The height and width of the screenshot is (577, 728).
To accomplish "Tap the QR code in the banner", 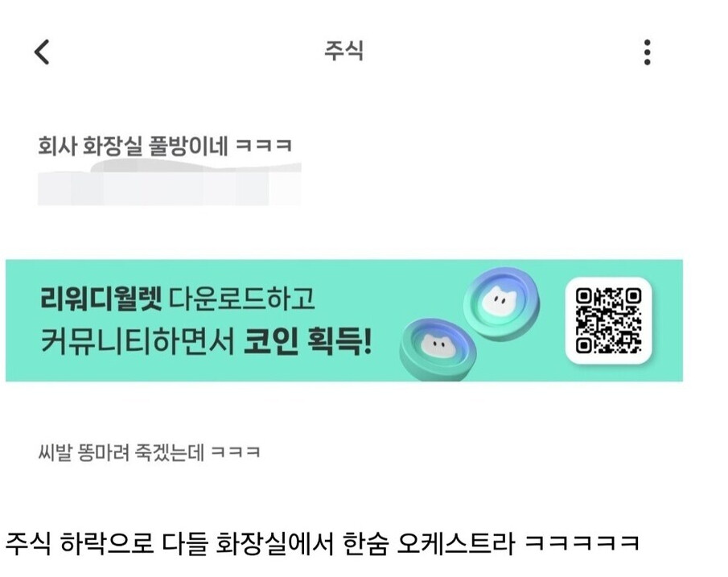I will tap(609, 320).
